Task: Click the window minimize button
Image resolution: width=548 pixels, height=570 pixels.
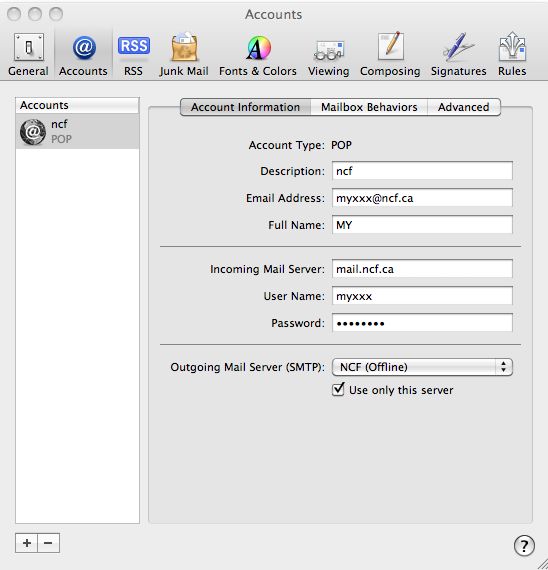Action: click(x=35, y=14)
